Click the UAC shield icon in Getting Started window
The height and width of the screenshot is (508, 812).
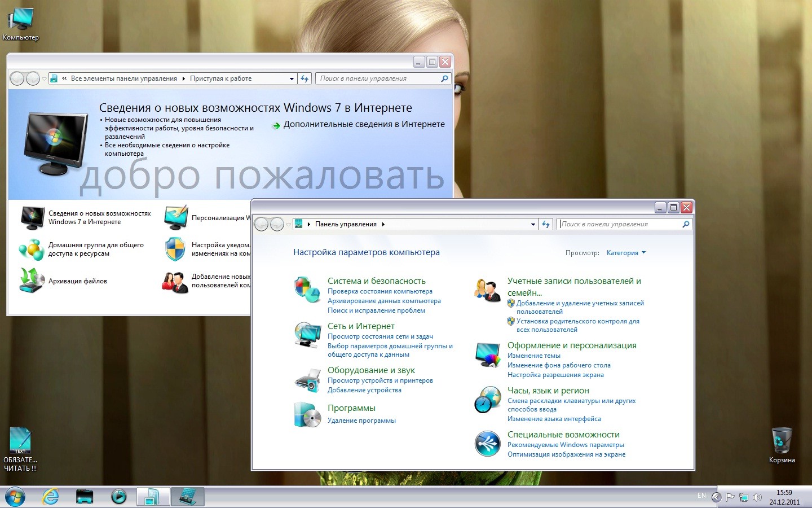175,249
